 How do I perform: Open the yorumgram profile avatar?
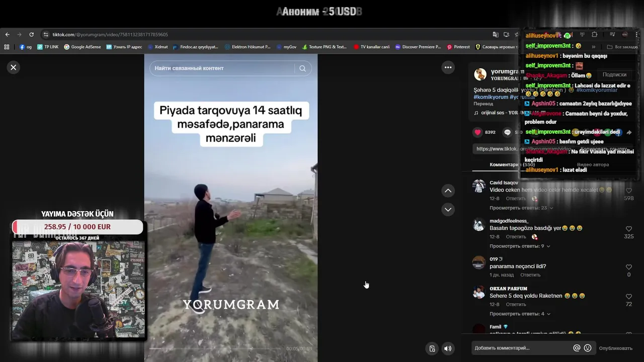tap(480, 74)
